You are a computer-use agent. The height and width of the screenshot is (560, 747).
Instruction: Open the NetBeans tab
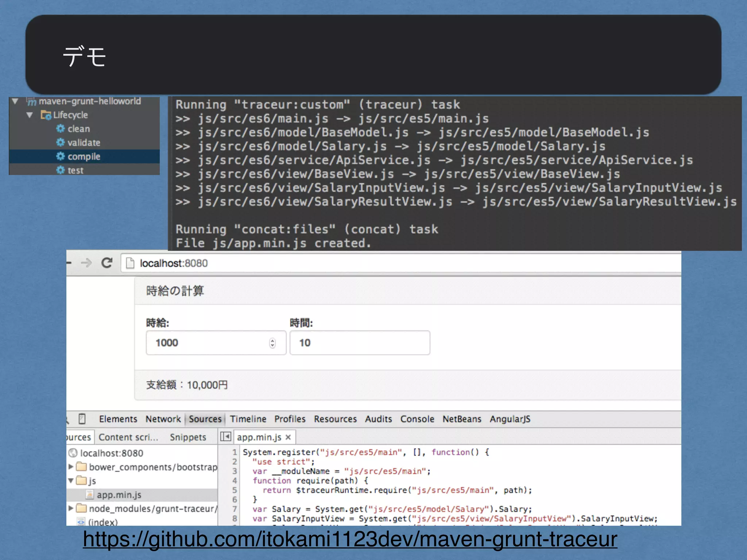462,419
